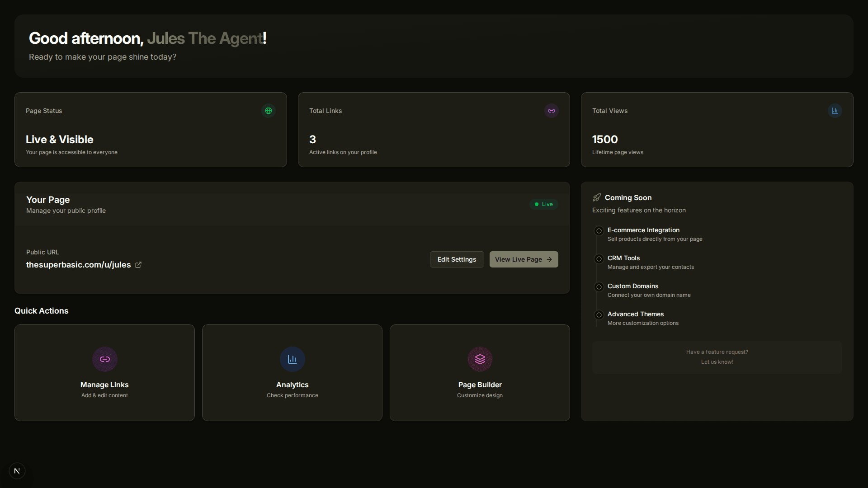Select the Analytics chart icon
The height and width of the screenshot is (488, 868).
(x=292, y=359)
